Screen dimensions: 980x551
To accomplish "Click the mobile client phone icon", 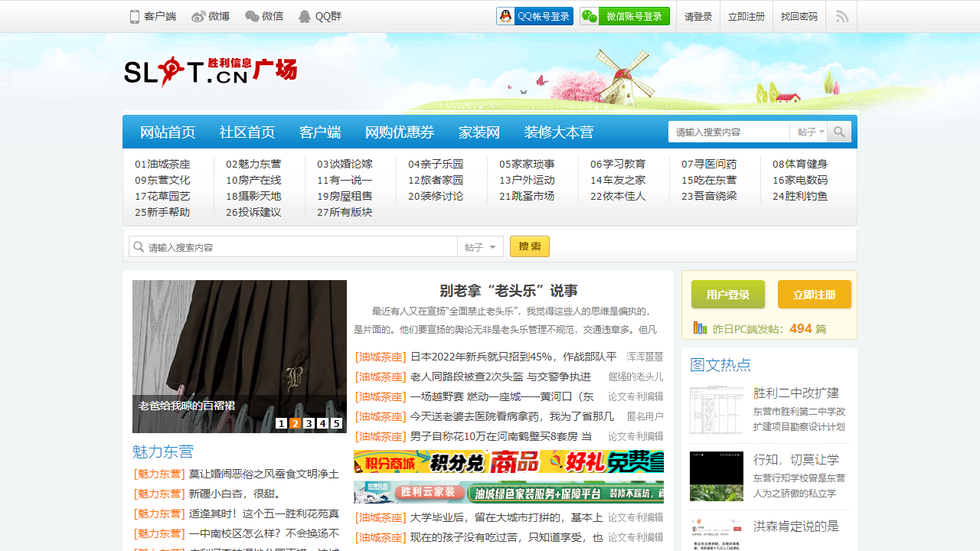I will pyautogui.click(x=135, y=17).
